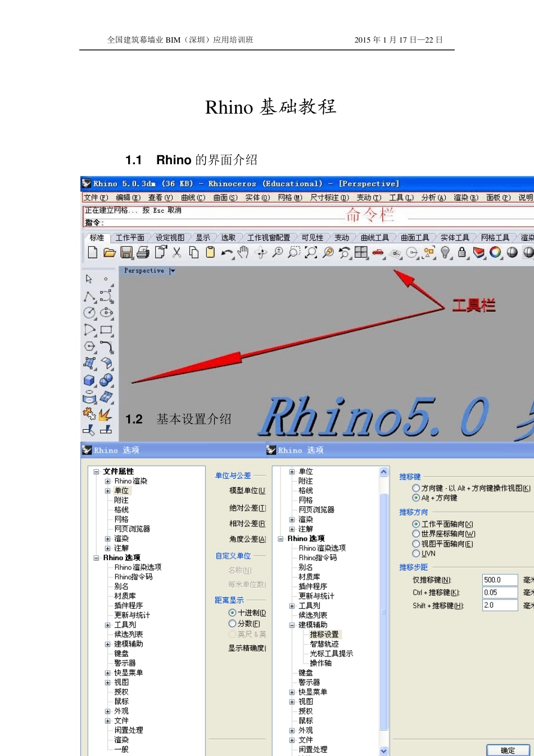Screen dimensions: 534x756
Task: Click the Cut scissors icon
Action: 177,253
